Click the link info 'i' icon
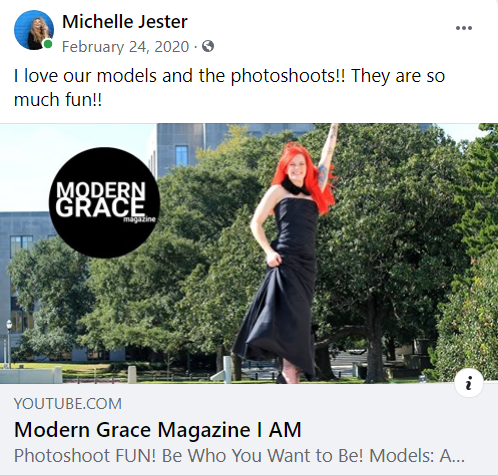The height and width of the screenshot is (476, 498). 469,383
